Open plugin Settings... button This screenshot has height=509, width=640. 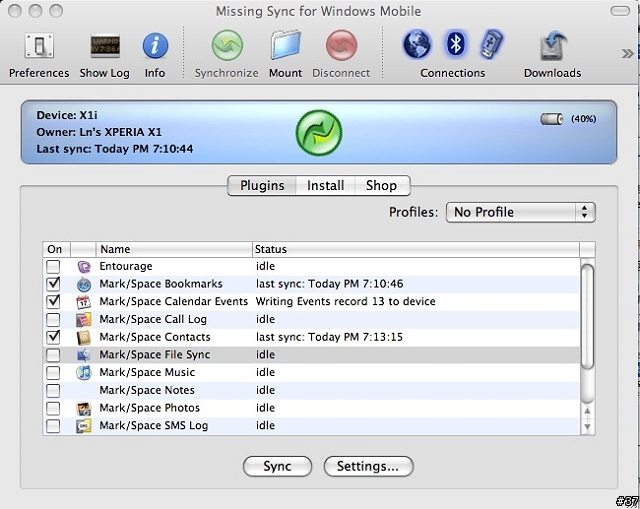pyautogui.click(x=369, y=466)
